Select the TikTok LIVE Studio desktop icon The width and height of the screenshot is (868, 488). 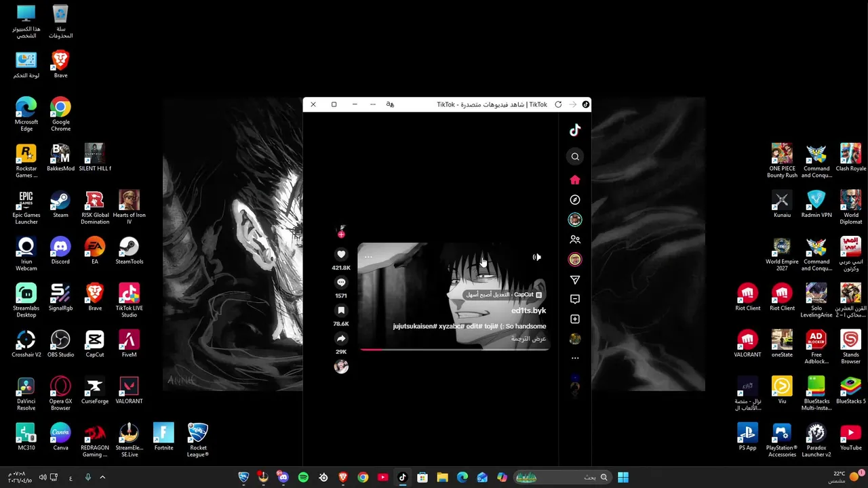[x=129, y=301]
